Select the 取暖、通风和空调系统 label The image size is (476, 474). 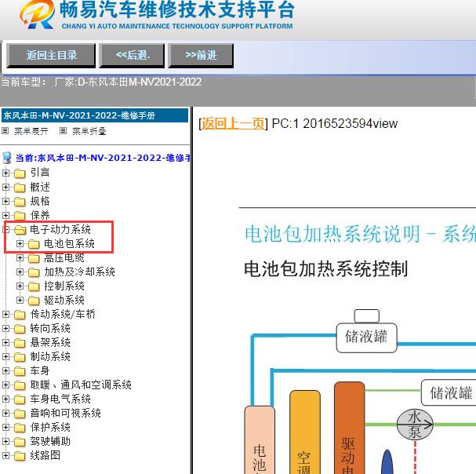[81, 385]
